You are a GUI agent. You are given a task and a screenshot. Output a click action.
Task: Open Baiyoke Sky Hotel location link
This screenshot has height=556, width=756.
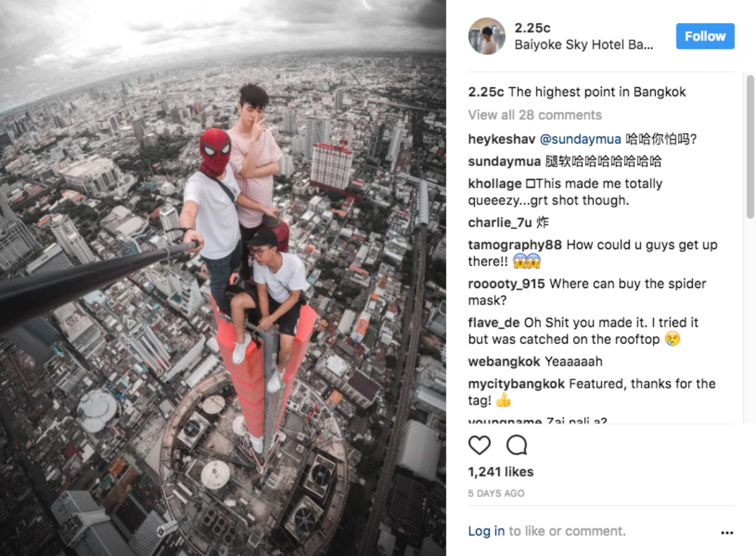[x=584, y=45]
